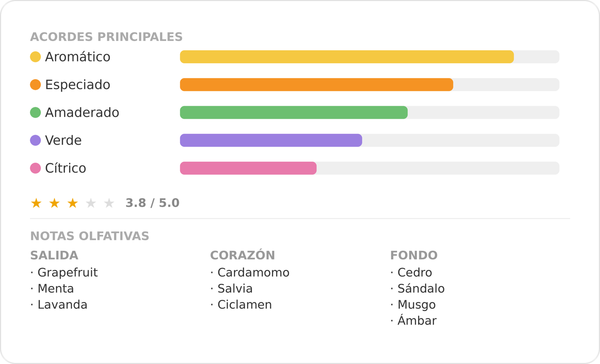Click the Aromático yellow progress bar
This screenshot has height=364, width=600.
point(347,57)
